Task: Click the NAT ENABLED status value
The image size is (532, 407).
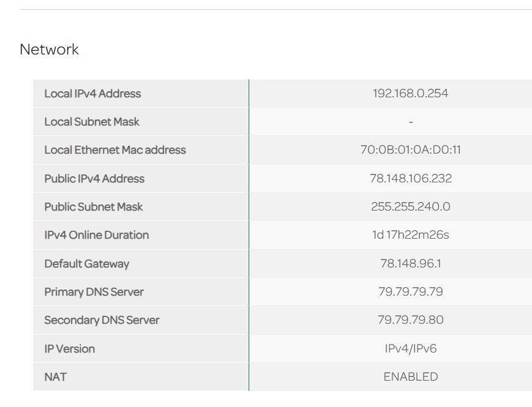Action: [x=410, y=377]
